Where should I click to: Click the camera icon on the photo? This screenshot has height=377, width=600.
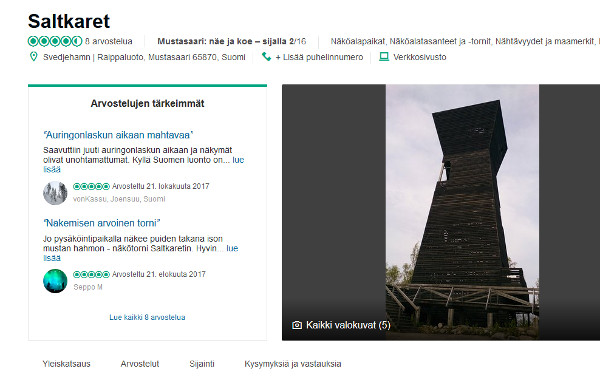pos(297,325)
